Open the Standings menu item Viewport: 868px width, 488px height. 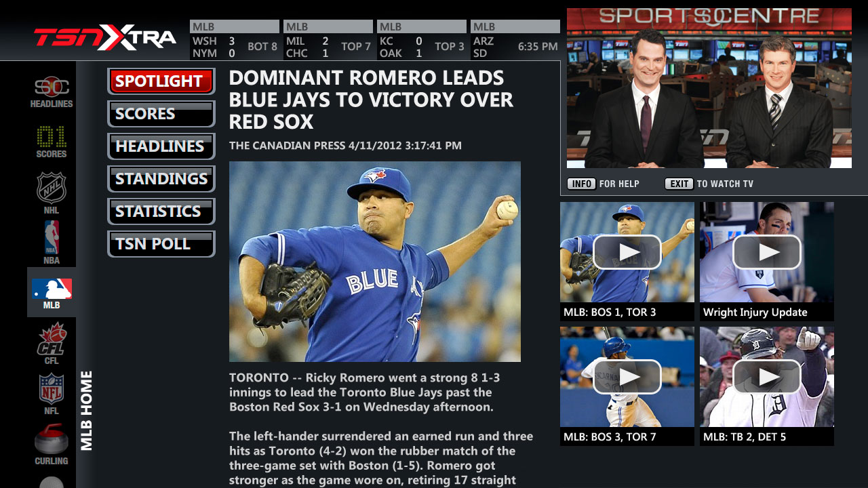[x=161, y=179]
